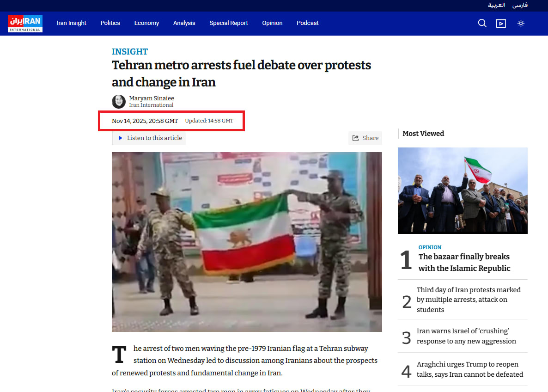Toggle the light/dark theme sun icon
The image size is (548, 392).
(521, 23)
